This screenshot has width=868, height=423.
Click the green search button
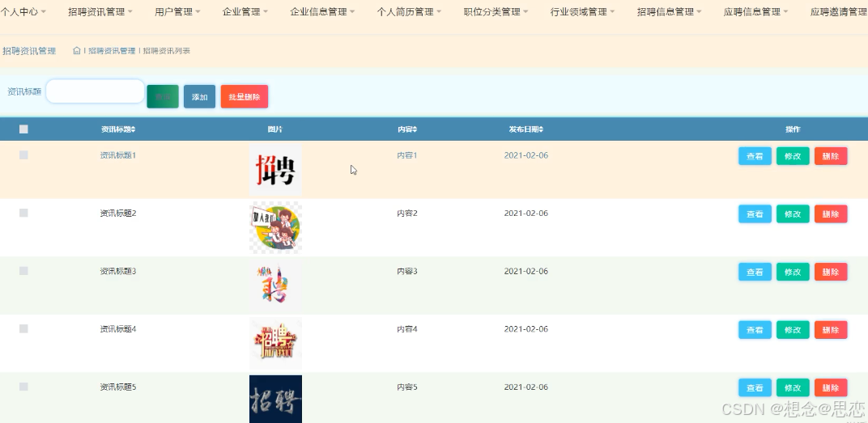(163, 97)
